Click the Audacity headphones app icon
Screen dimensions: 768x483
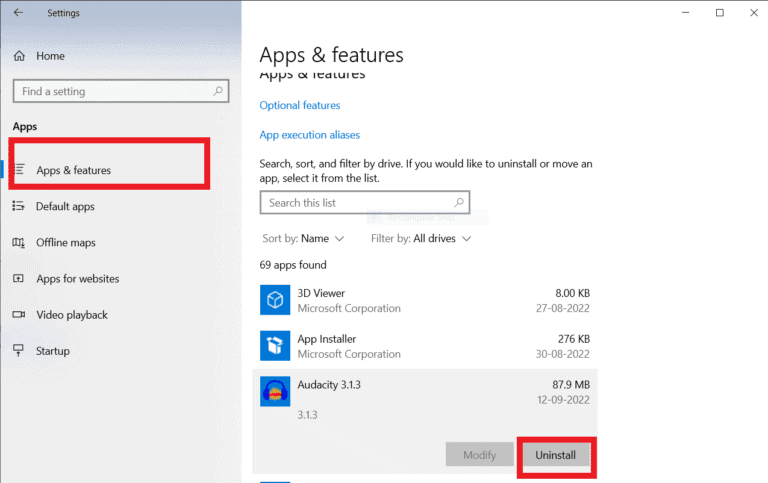tap(274, 391)
